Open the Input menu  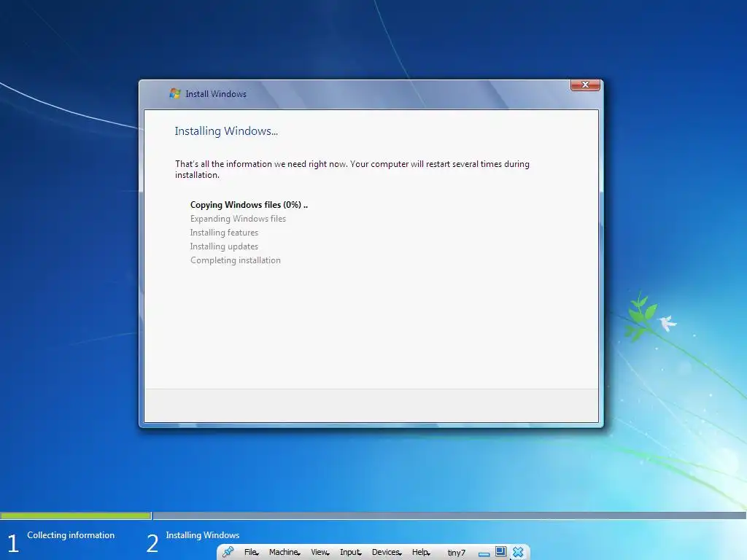[351, 552]
